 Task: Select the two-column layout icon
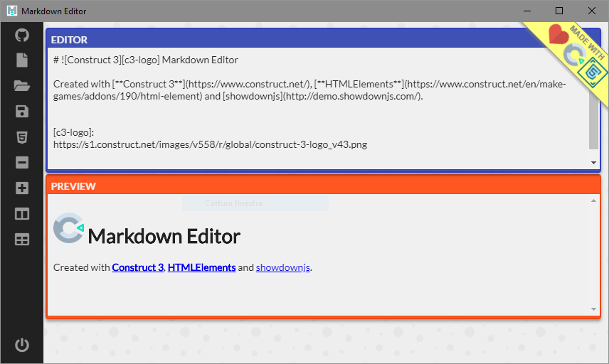coord(22,214)
